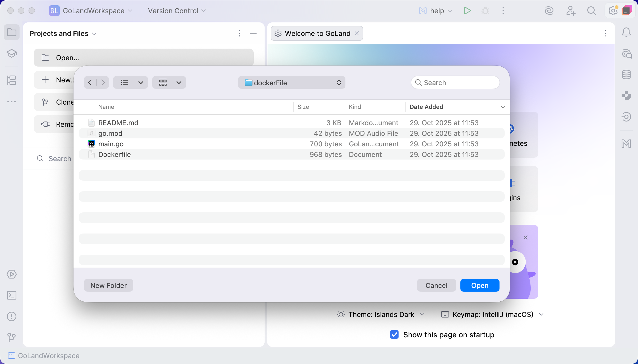Open the Git tool window icon

pyautogui.click(x=12, y=337)
